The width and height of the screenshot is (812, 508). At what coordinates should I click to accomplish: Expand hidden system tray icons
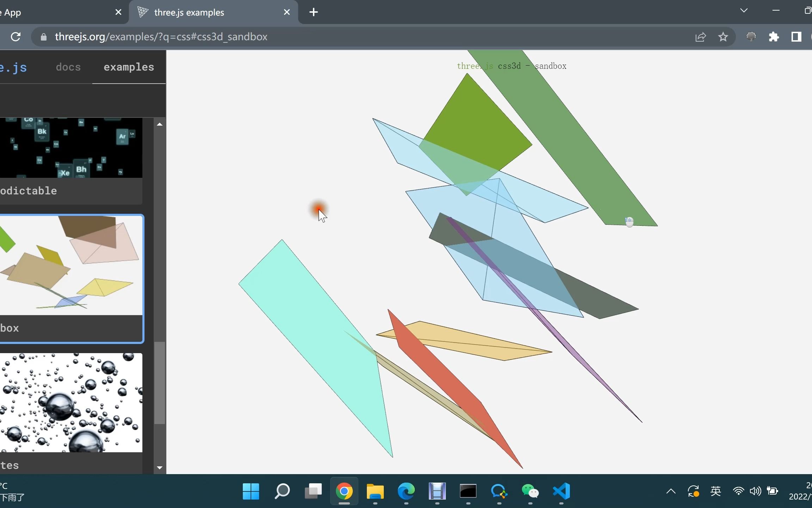click(x=670, y=491)
